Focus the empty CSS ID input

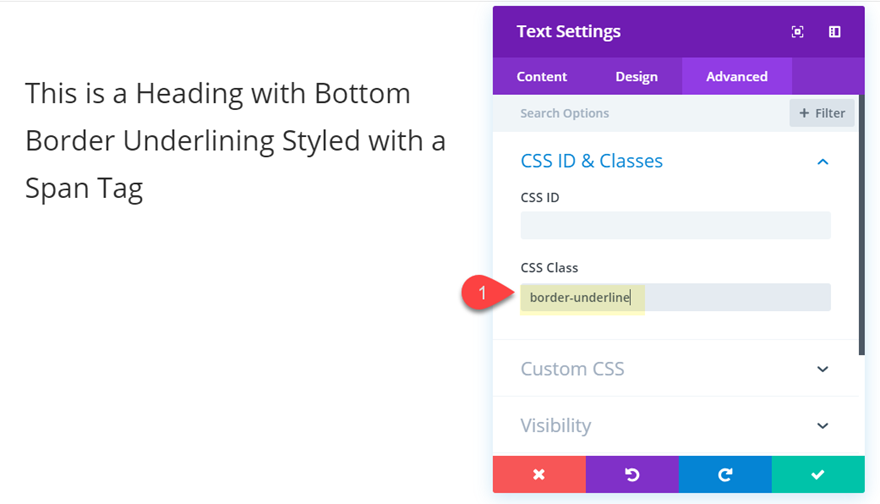(675, 225)
